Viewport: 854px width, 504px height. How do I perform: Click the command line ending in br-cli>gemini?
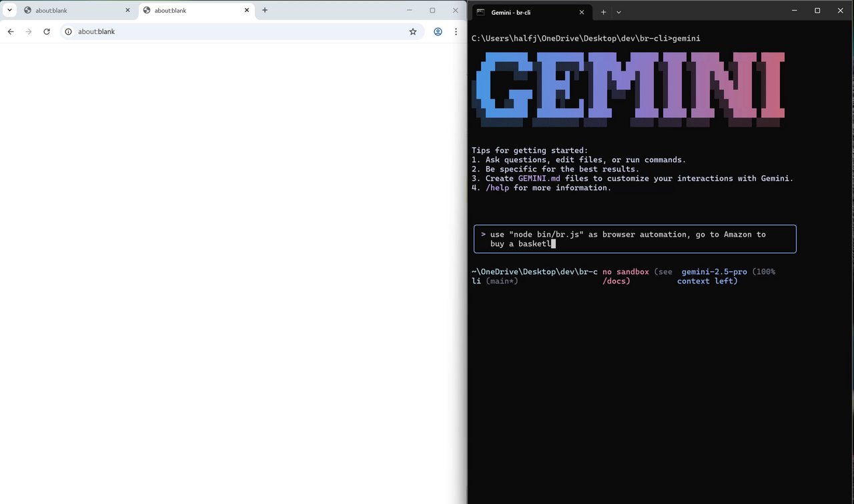click(586, 39)
